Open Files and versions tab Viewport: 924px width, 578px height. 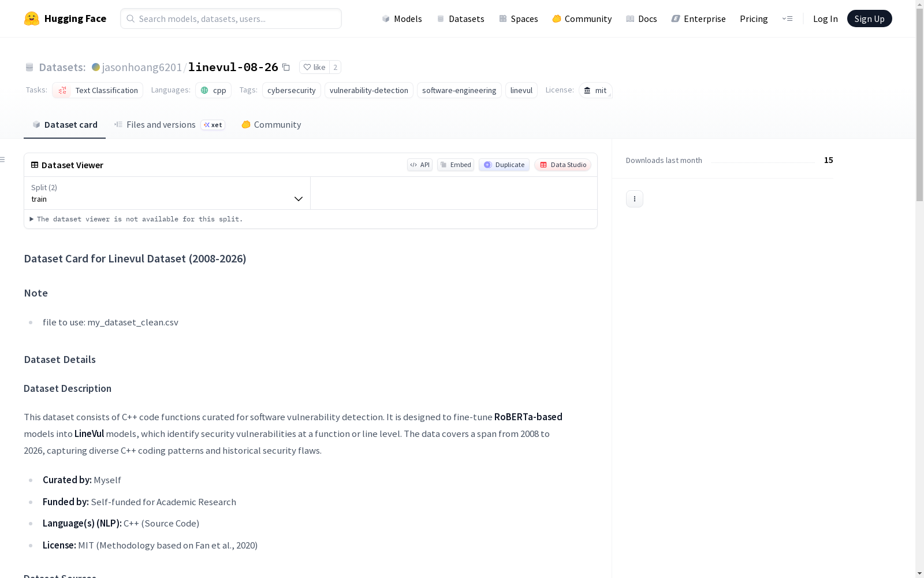pyautogui.click(x=169, y=125)
